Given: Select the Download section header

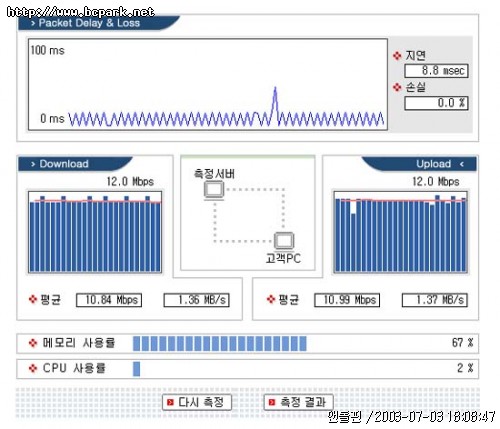Looking at the screenshot, I should pyautogui.click(x=75, y=164).
